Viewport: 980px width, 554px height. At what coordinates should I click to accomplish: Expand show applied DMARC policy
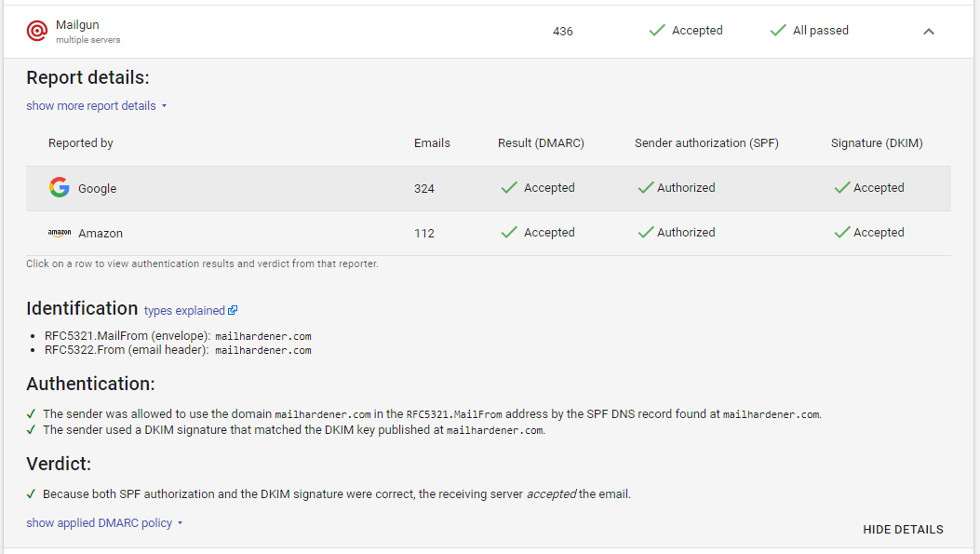(x=104, y=523)
